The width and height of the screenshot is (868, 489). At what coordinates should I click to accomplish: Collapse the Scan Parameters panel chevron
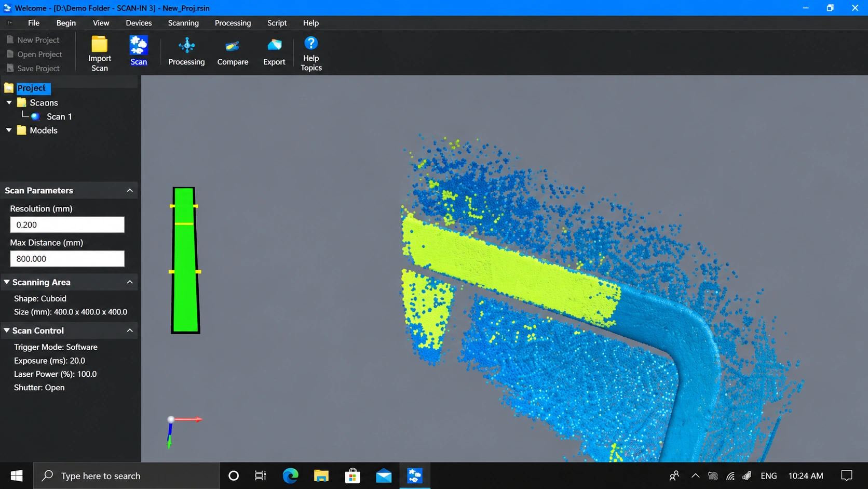(x=130, y=190)
